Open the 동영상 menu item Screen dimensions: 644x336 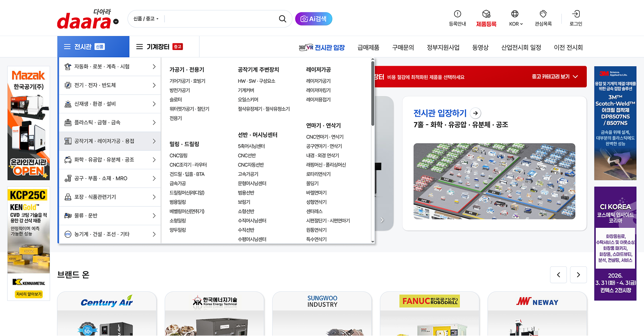[x=480, y=48]
